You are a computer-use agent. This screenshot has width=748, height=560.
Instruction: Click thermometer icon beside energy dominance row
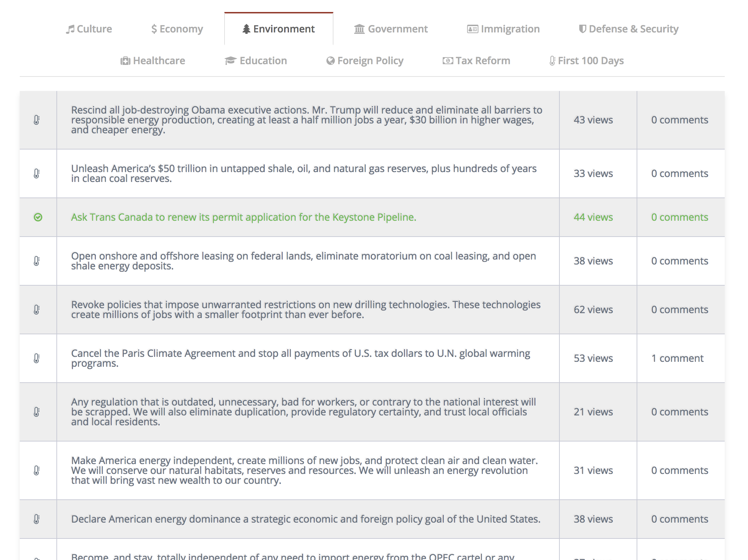(37, 519)
